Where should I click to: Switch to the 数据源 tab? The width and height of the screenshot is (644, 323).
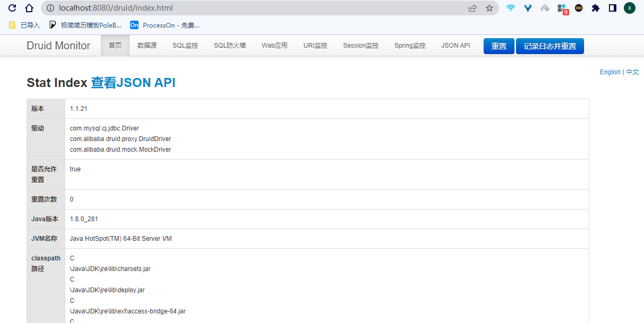coord(147,46)
